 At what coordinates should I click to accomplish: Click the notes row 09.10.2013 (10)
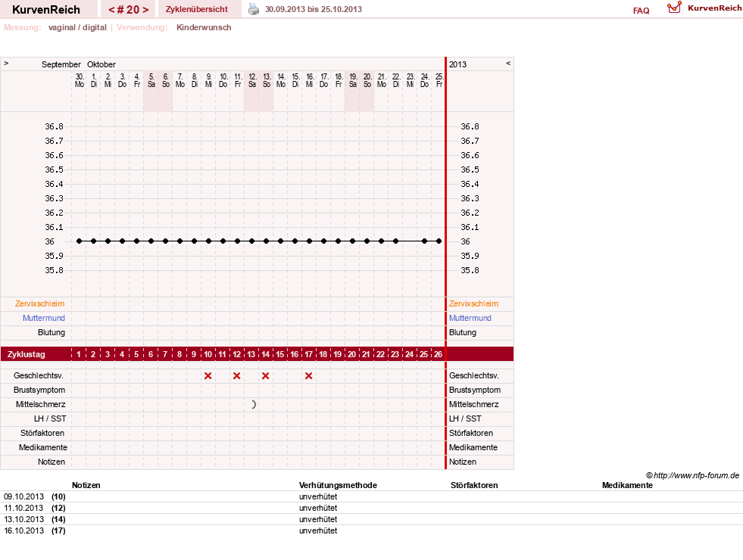(x=371, y=496)
